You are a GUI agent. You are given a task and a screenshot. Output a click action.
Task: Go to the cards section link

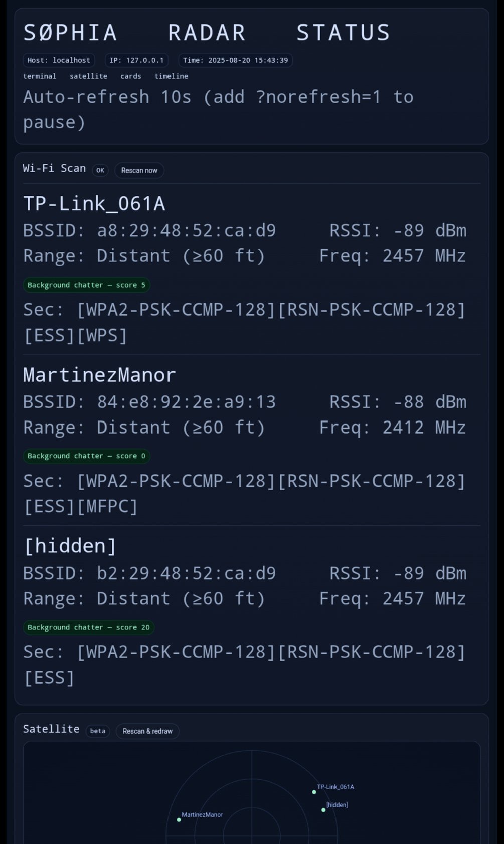point(130,76)
